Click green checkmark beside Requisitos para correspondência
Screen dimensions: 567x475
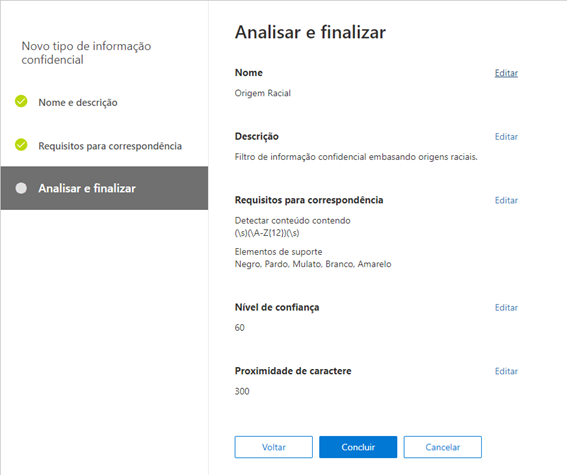pos(21,145)
